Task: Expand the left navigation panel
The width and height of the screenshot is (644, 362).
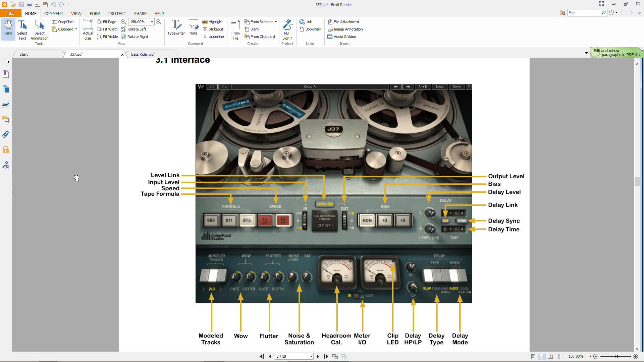Action: click(8, 62)
